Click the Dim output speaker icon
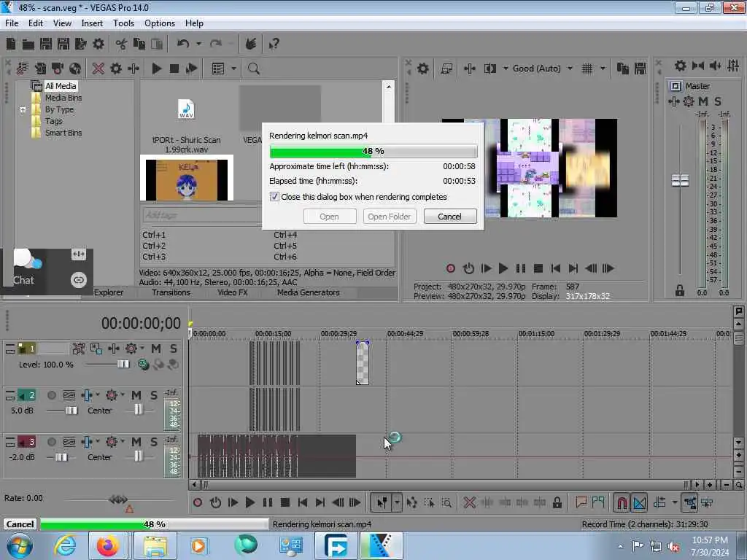This screenshot has width=747, height=560. tap(715, 66)
